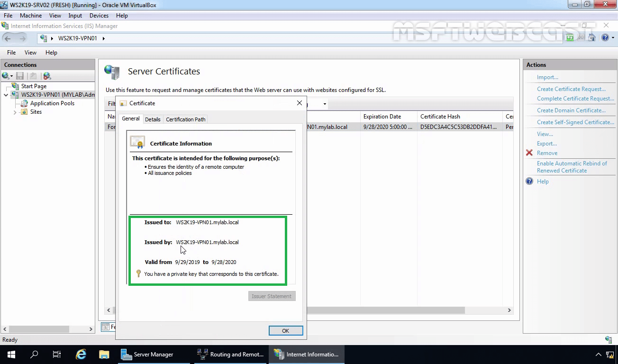
Task: Click Internet Information Services taskbar button
Action: pos(307,354)
